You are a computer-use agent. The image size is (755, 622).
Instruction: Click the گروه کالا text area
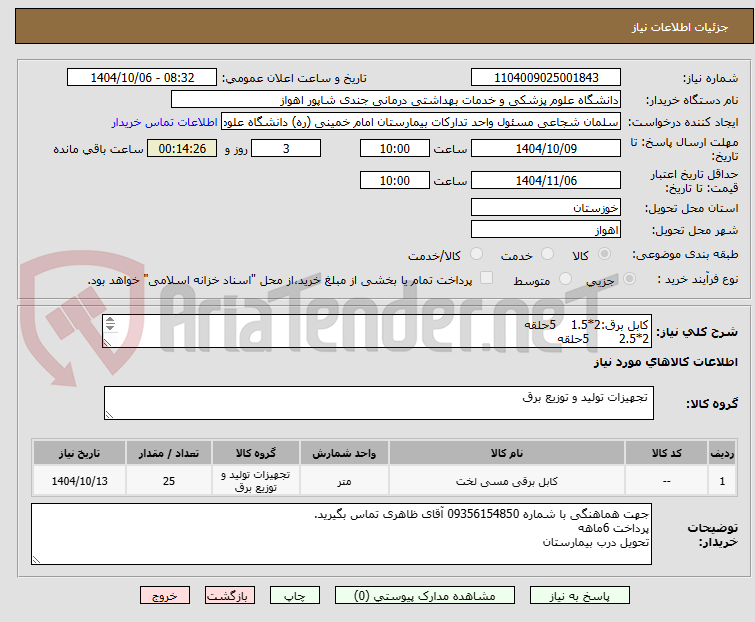pos(378,403)
